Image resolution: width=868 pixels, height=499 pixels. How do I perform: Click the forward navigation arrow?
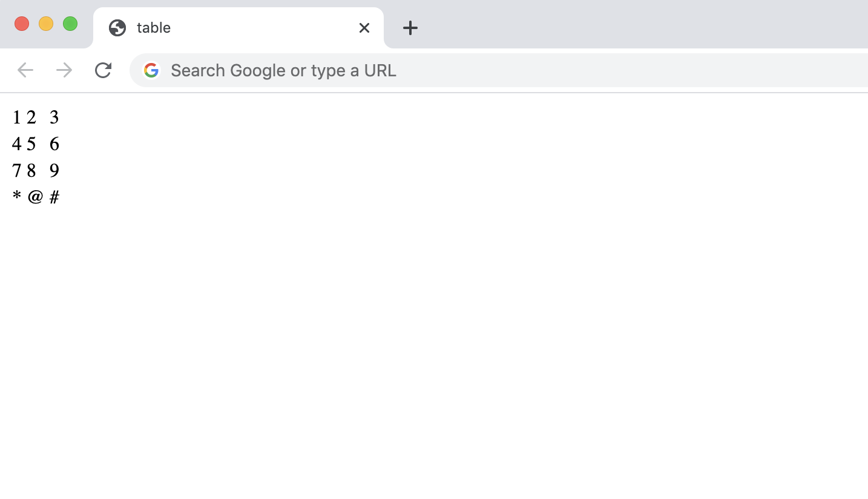(x=64, y=70)
